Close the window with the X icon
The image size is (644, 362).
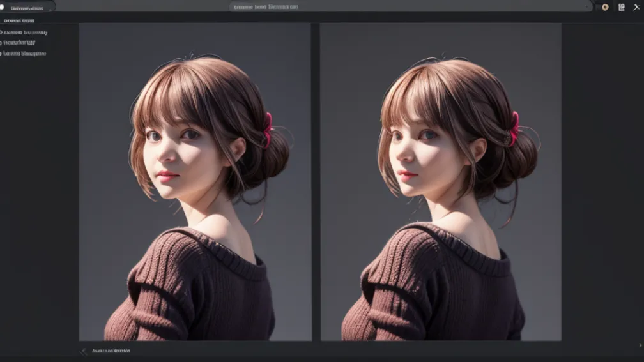636,7
